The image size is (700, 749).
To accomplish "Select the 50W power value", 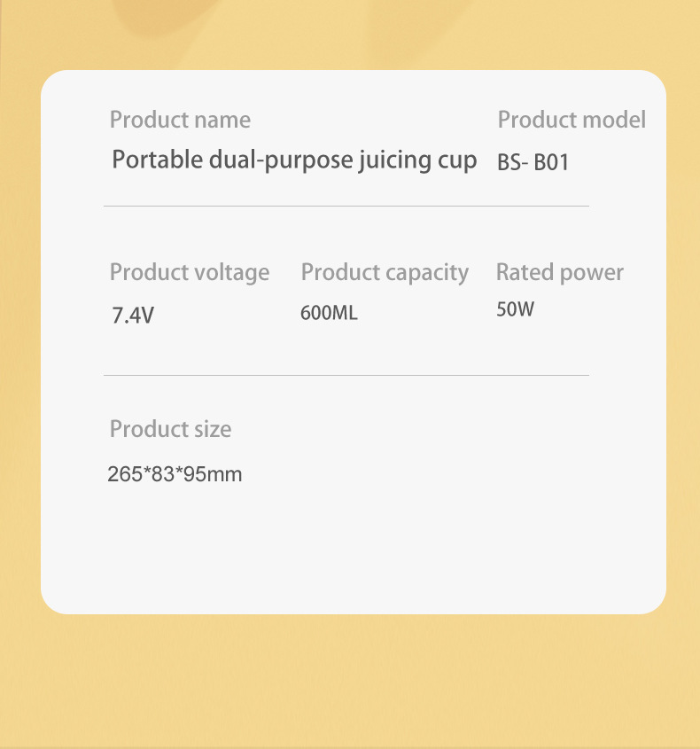I will point(516,310).
